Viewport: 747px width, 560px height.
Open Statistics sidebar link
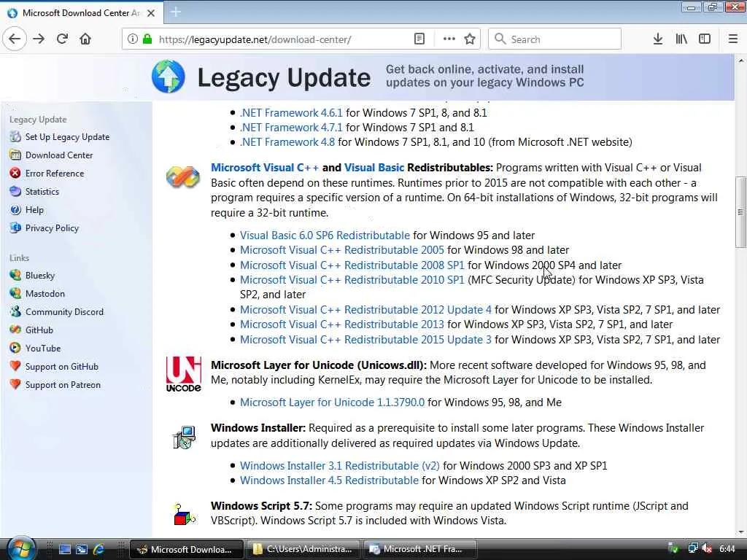point(42,192)
